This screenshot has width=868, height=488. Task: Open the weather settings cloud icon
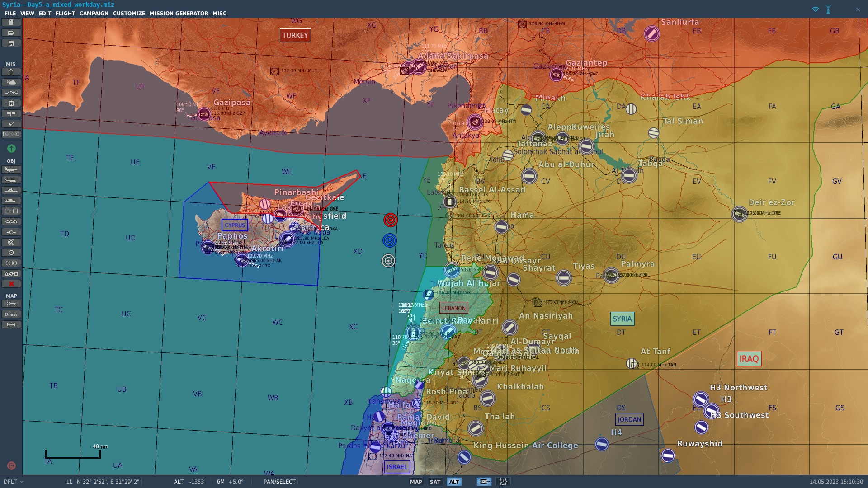point(11,83)
